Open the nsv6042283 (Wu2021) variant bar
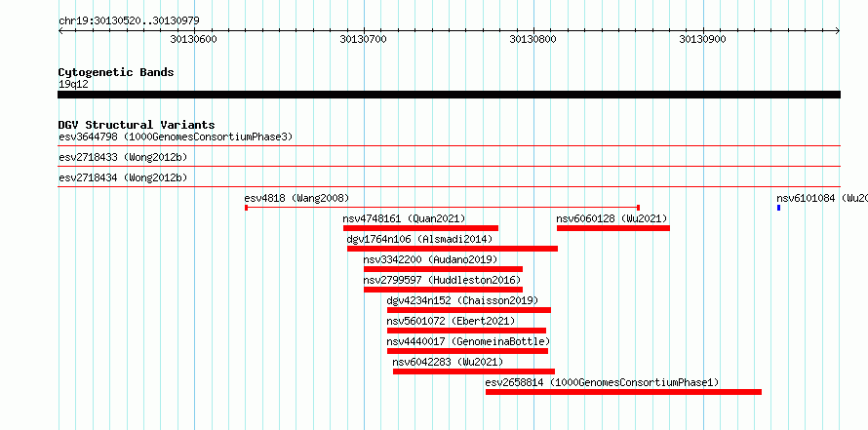Image resolution: width=868 pixels, height=430 pixels. (474, 371)
